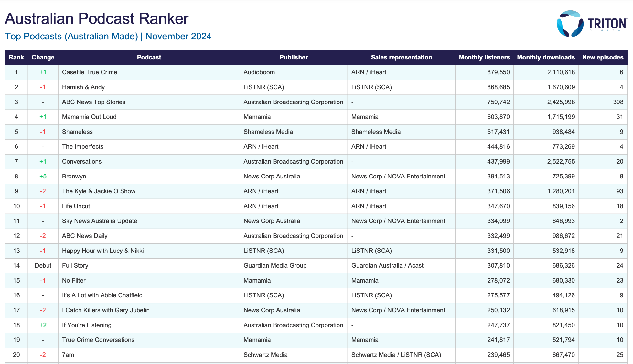This screenshot has width=633, height=364.
Task: Select I Catch Killers with Gary Jubelin
Action: coord(106,310)
